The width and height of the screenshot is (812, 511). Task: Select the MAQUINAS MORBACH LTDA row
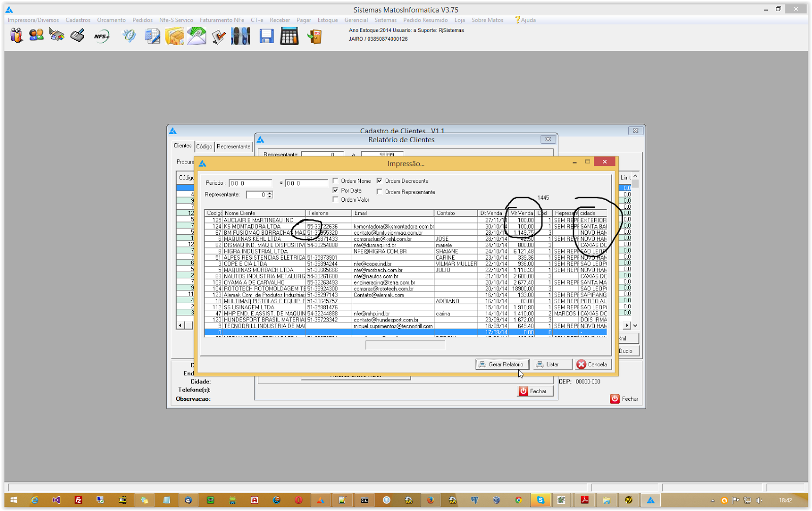[x=405, y=270]
